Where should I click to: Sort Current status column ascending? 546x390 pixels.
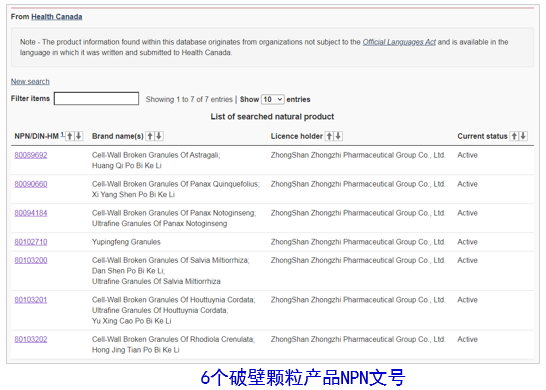point(514,136)
